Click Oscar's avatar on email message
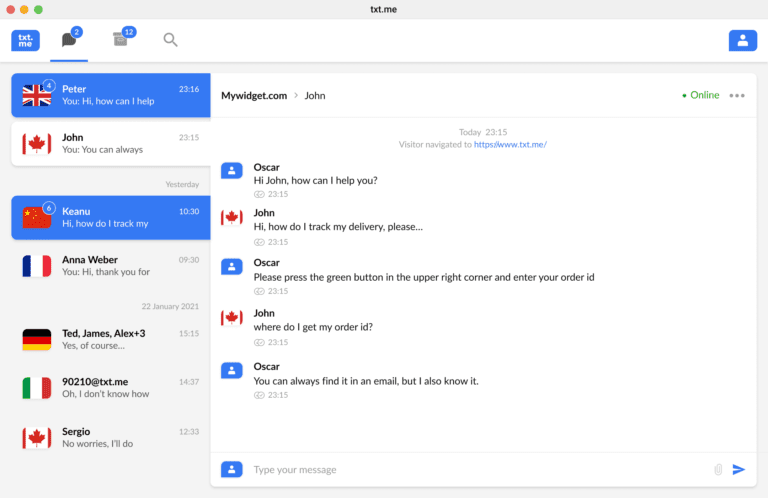The width and height of the screenshot is (768, 498). tap(232, 371)
